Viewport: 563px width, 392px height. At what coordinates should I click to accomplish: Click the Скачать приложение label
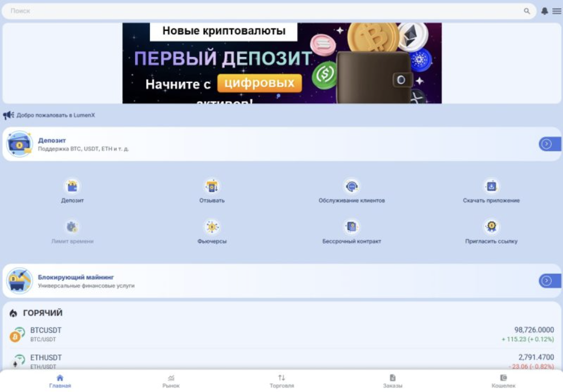(491, 200)
